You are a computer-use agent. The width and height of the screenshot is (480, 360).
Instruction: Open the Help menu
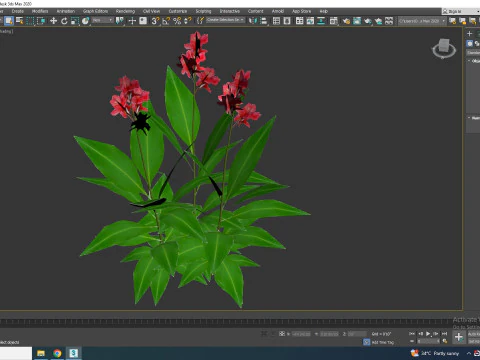coord(323,11)
